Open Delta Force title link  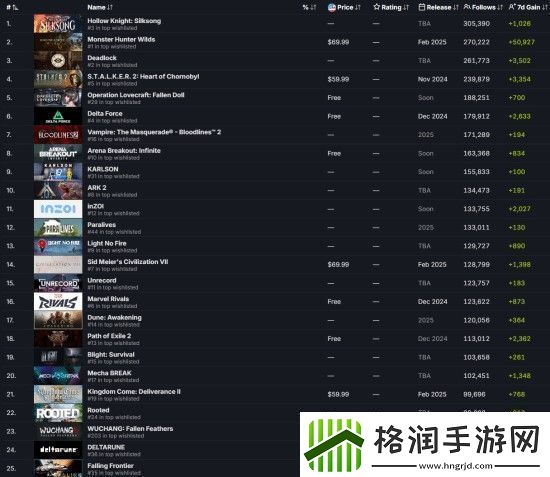point(105,114)
